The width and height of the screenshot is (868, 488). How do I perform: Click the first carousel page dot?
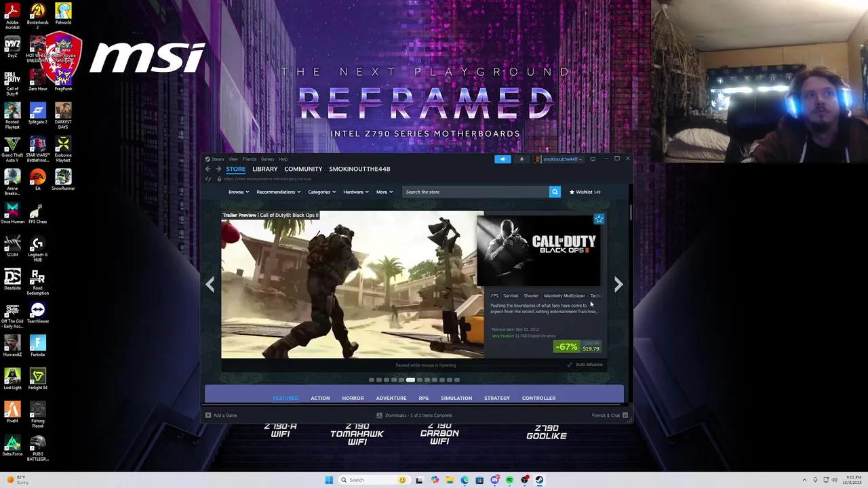(372, 380)
